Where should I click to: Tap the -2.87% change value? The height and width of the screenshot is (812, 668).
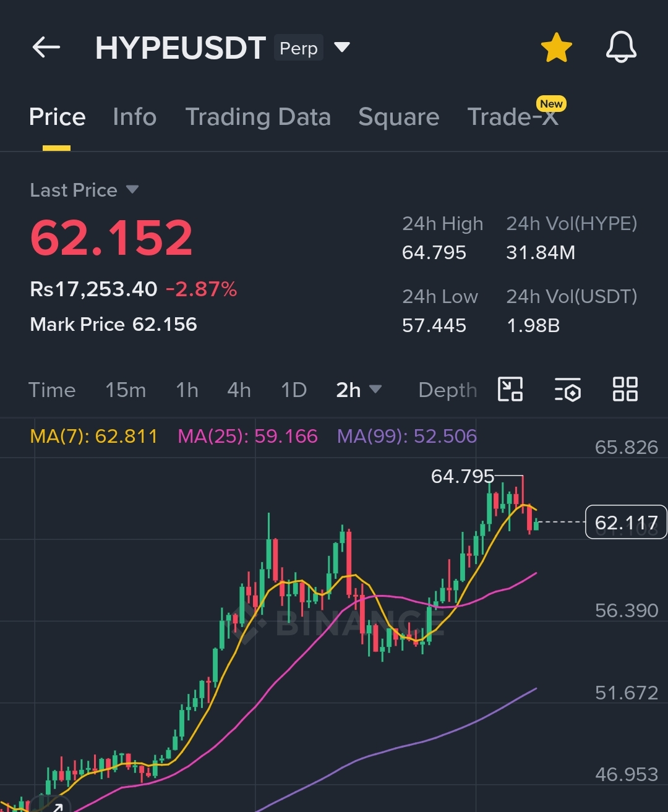(201, 289)
